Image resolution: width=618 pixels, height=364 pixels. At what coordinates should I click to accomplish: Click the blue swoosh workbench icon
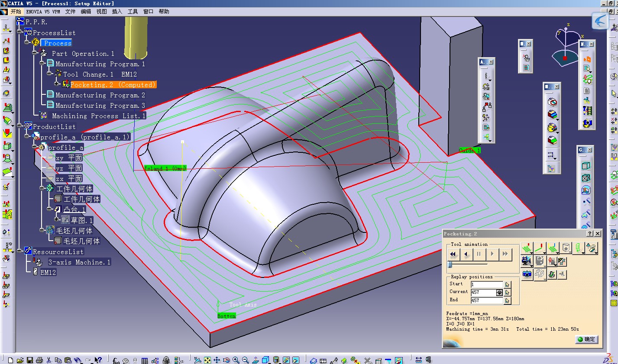click(601, 21)
